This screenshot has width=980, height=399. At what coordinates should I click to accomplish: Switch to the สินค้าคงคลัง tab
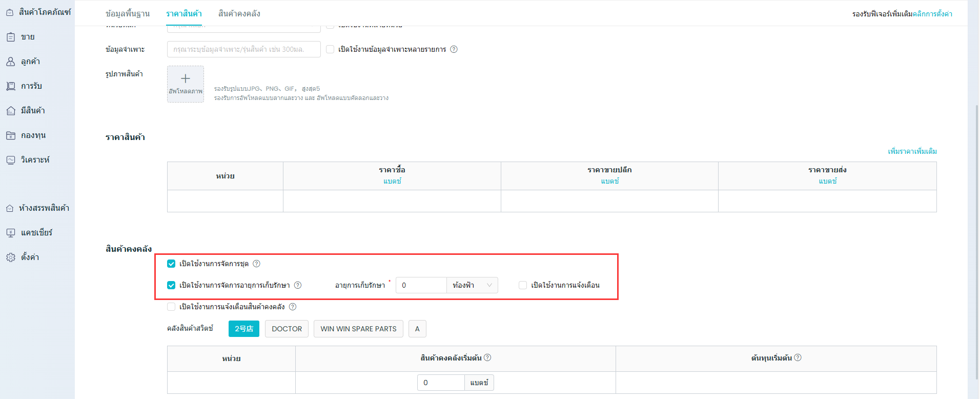239,14
